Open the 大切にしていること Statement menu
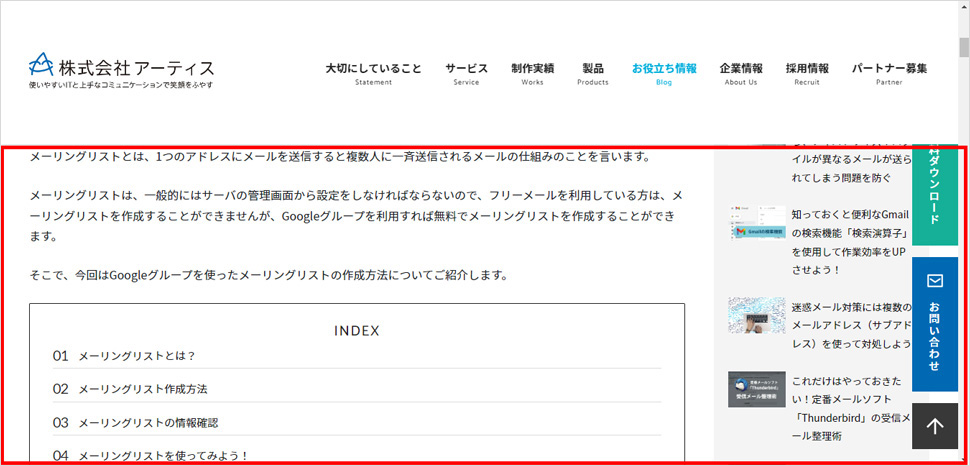Image resolution: width=970 pixels, height=466 pixels. click(x=373, y=74)
